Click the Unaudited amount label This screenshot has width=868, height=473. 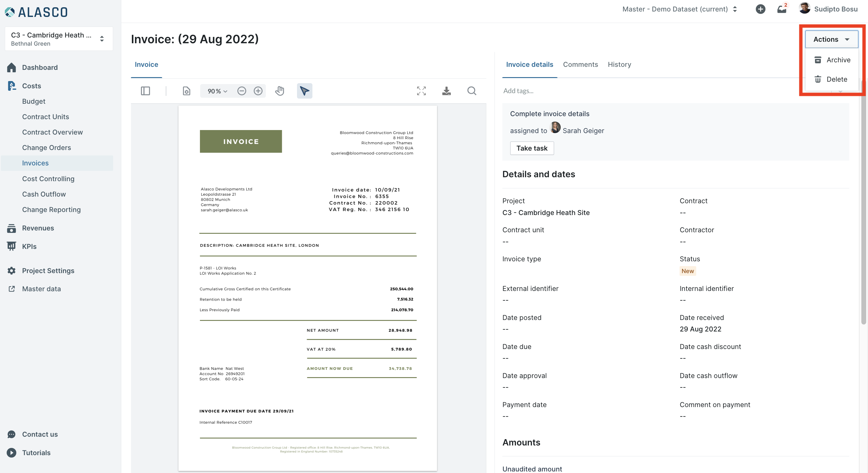[532, 469]
